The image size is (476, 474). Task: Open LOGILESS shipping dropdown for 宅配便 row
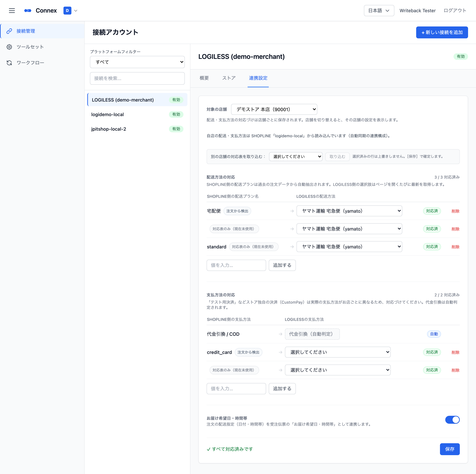click(349, 211)
